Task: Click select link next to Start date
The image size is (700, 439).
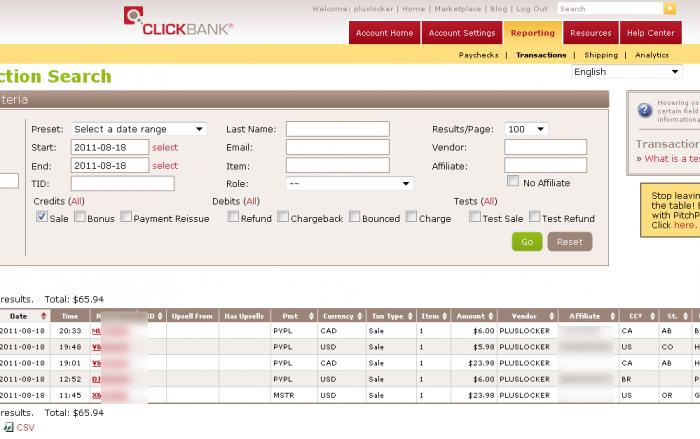Action: [165, 147]
